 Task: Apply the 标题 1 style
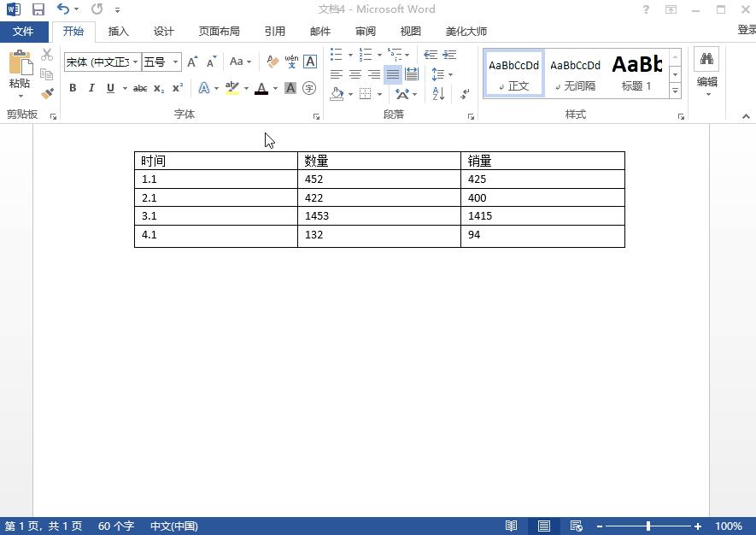637,74
